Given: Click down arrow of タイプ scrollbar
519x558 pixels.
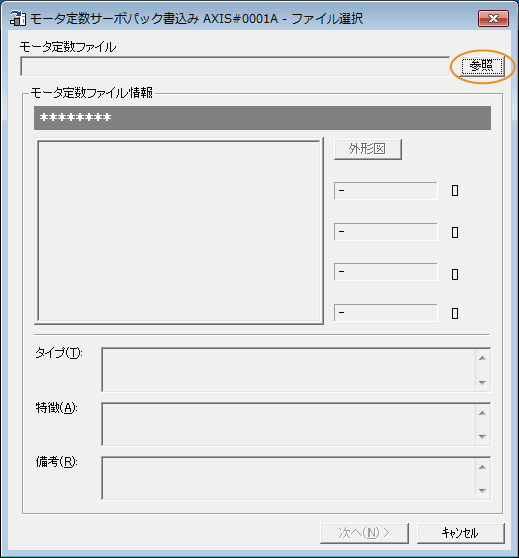Looking at the screenshot, I should click(482, 383).
